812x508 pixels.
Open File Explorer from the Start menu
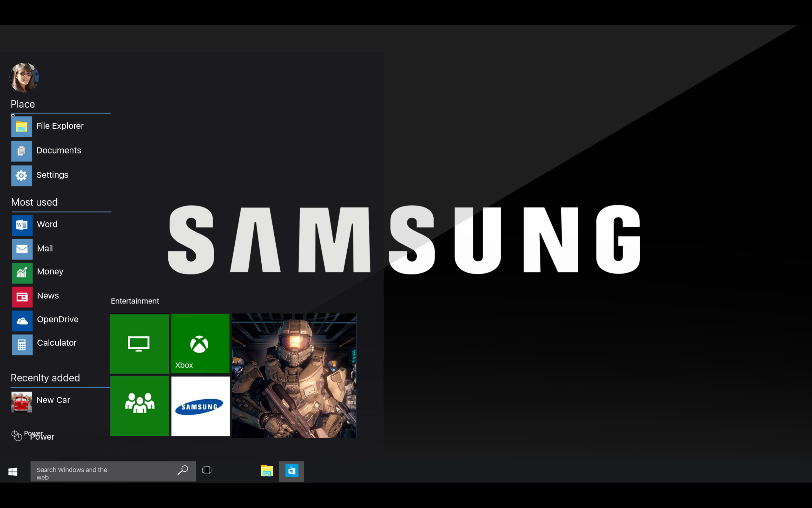(21, 127)
